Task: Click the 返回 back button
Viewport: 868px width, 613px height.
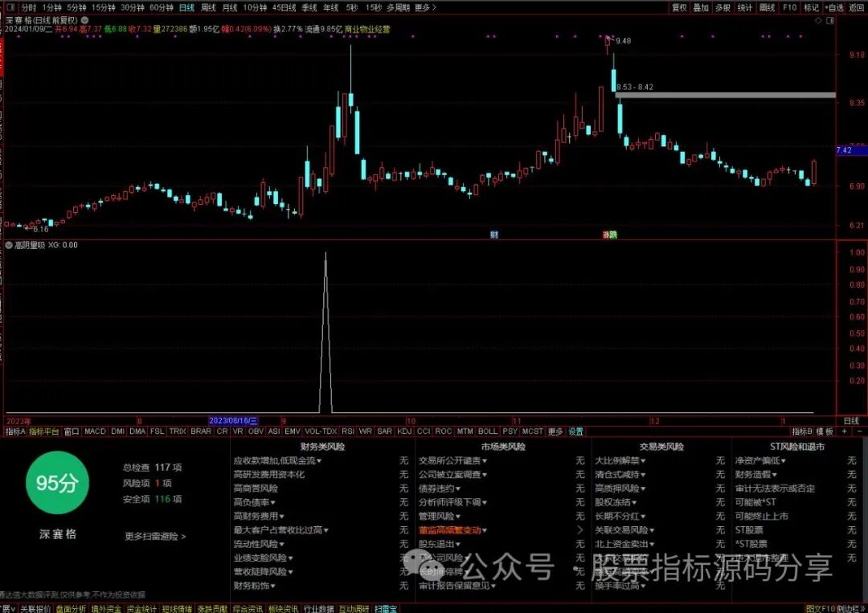Action: 857,8
